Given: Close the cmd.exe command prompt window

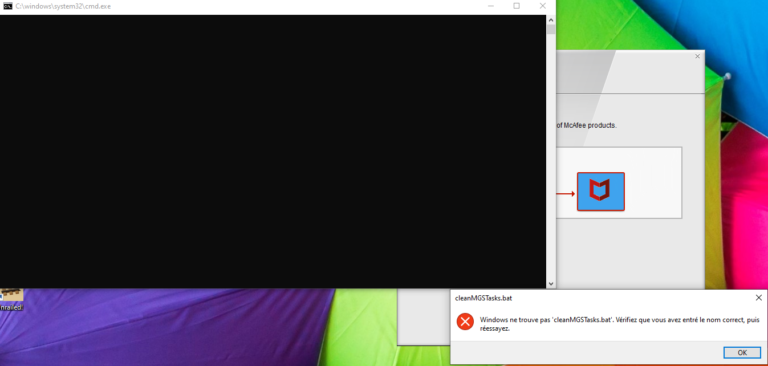Looking at the screenshot, I should (x=543, y=6).
